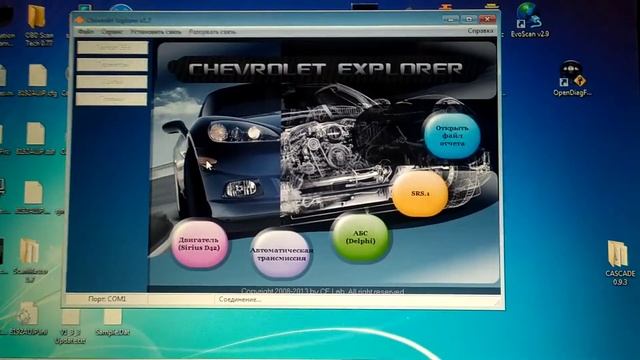Viewport: 640px width, 360px height.
Task: Click the orange Chevrolet Explorer title bar icon
Action: coord(80,20)
